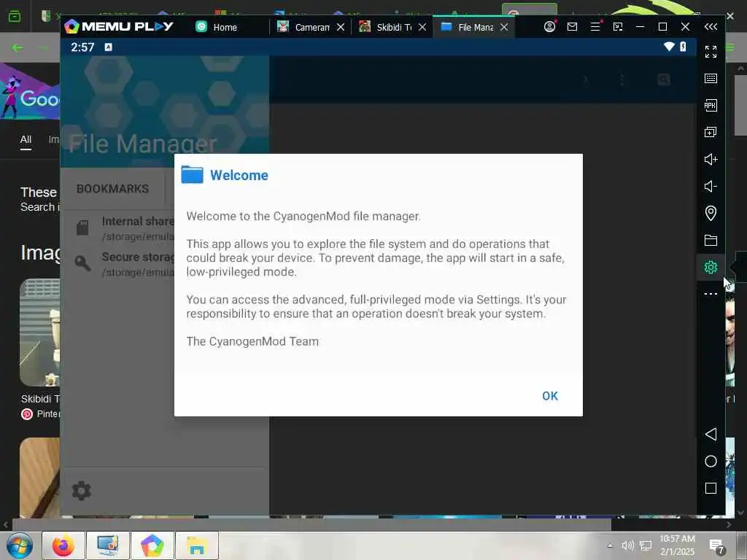Click the Pinterest source link in browser
This screenshot has height=560, width=747.
tap(41, 414)
